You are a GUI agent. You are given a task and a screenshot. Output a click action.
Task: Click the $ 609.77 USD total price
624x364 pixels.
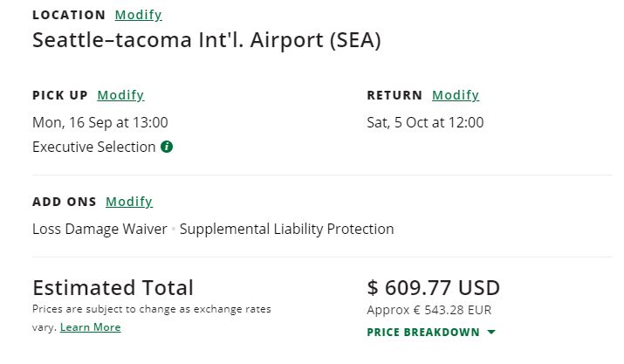click(433, 287)
